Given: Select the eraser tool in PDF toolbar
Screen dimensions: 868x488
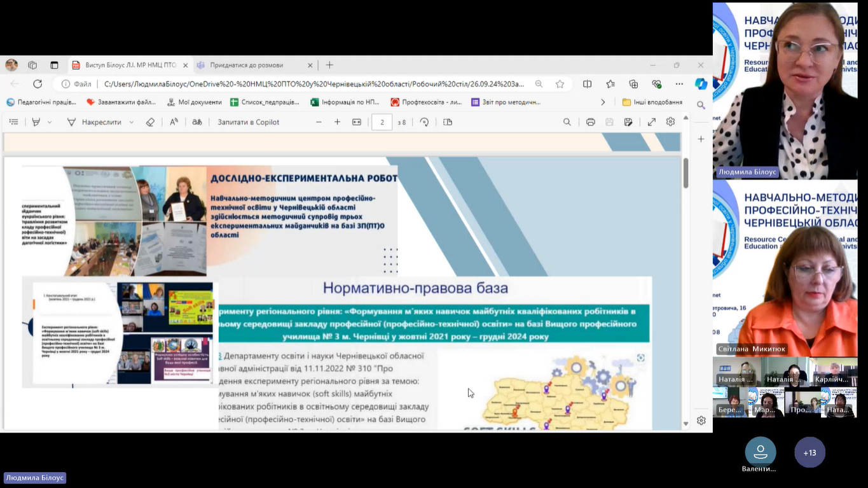Looking at the screenshot, I should point(150,122).
